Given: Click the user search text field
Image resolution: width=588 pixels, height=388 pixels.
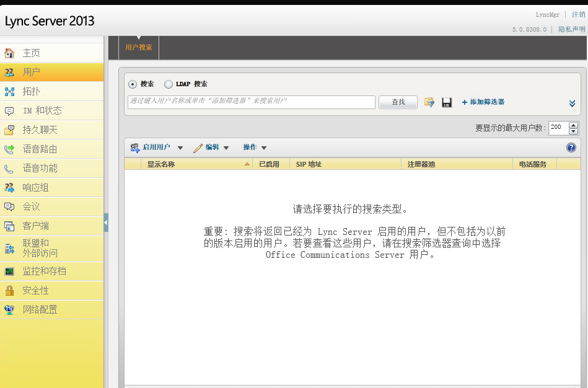Looking at the screenshot, I should pyautogui.click(x=252, y=102).
